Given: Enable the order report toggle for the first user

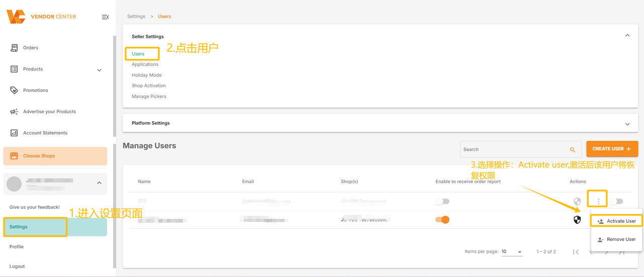Looking at the screenshot, I should (x=442, y=201).
